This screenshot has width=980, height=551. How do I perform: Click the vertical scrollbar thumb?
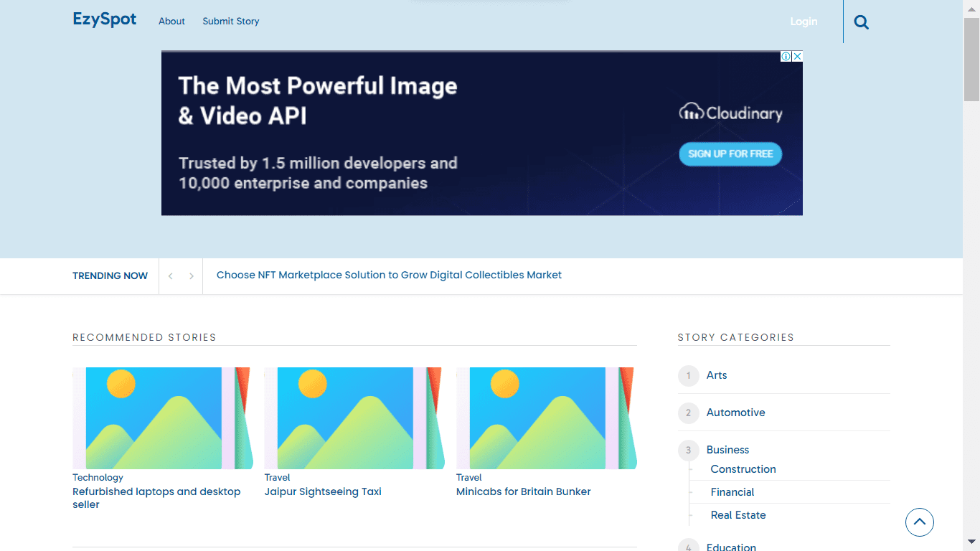[971, 60]
